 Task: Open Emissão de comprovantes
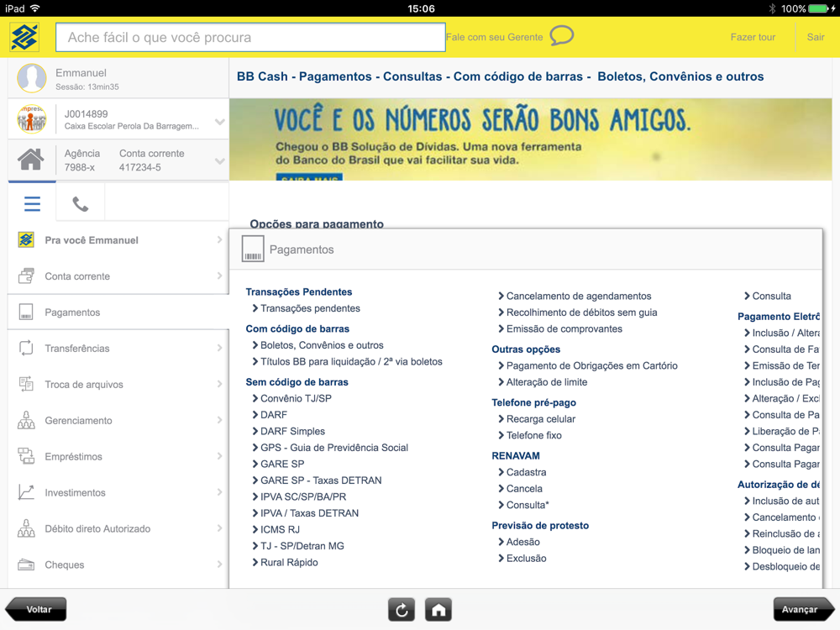(x=564, y=329)
